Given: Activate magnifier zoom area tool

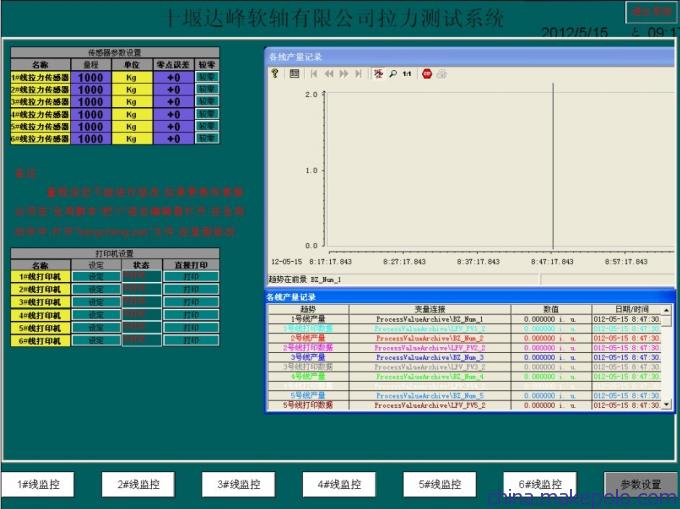Looking at the screenshot, I should pyautogui.click(x=393, y=74).
